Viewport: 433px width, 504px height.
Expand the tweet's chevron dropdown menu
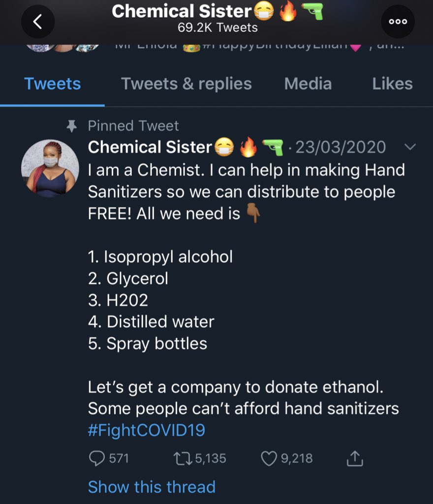[x=409, y=147]
